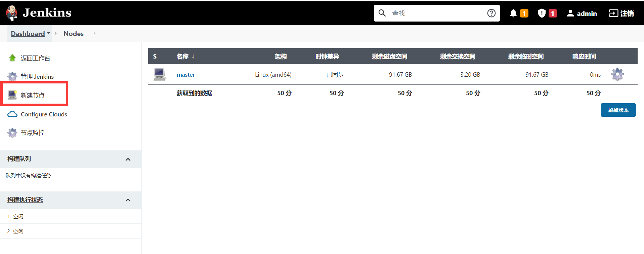
Task: Select executor 1 空闲 row
Action: click(x=71, y=217)
